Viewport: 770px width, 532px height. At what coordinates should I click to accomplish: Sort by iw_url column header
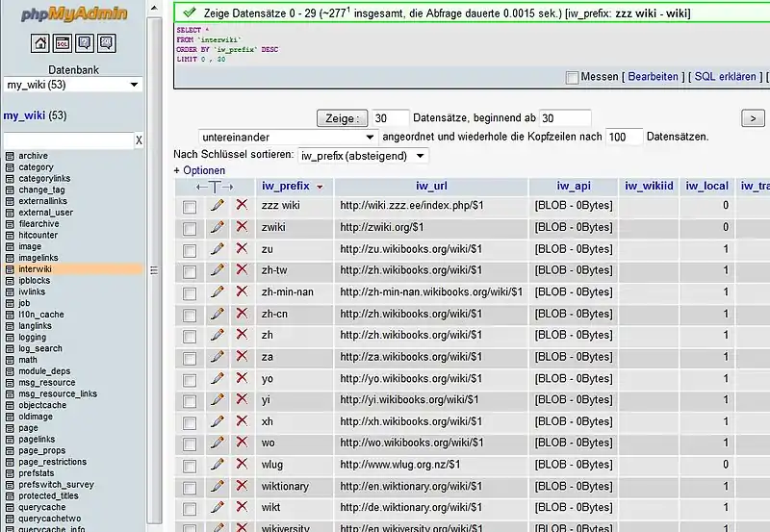431,186
